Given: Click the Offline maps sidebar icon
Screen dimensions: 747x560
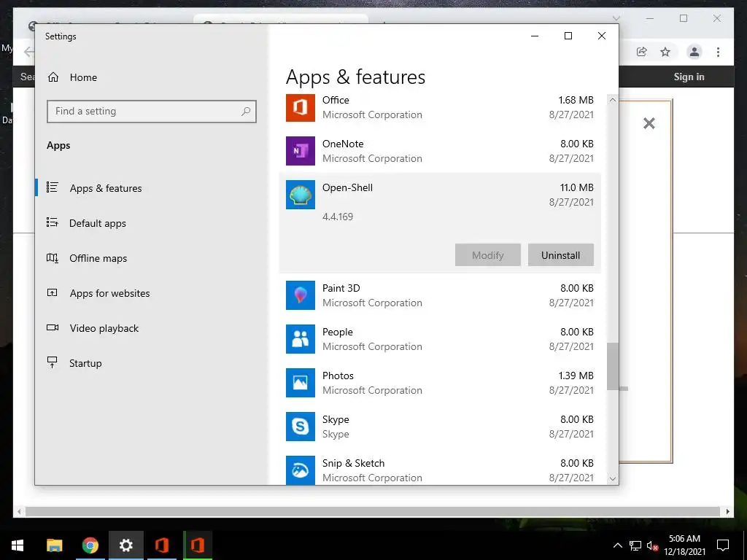Looking at the screenshot, I should tap(52, 257).
